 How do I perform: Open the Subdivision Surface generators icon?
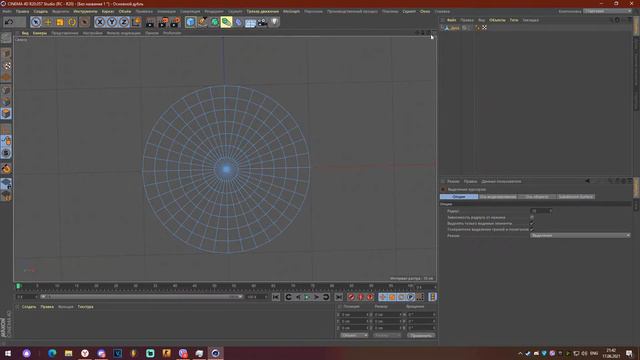tap(214, 22)
